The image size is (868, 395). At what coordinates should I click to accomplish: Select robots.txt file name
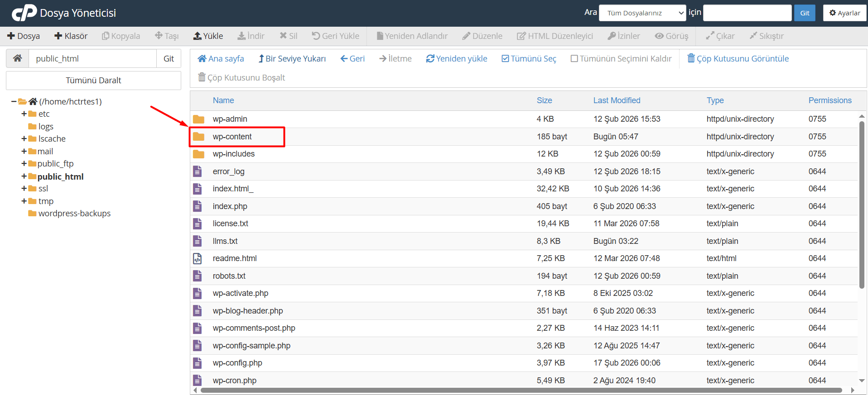229,276
